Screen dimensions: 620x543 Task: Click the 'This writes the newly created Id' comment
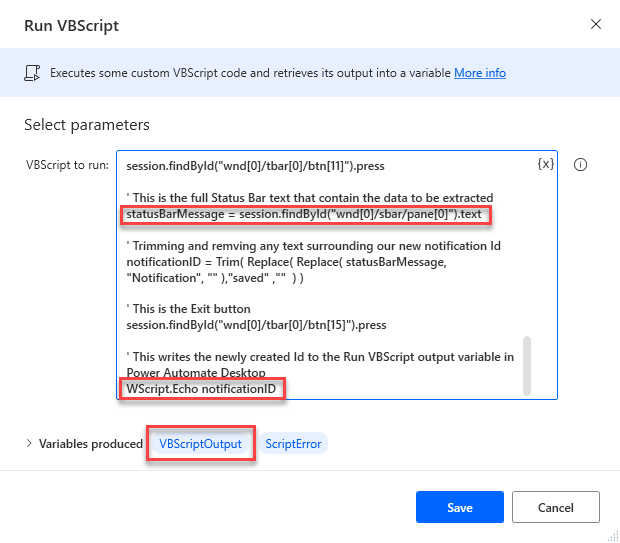(320, 357)
